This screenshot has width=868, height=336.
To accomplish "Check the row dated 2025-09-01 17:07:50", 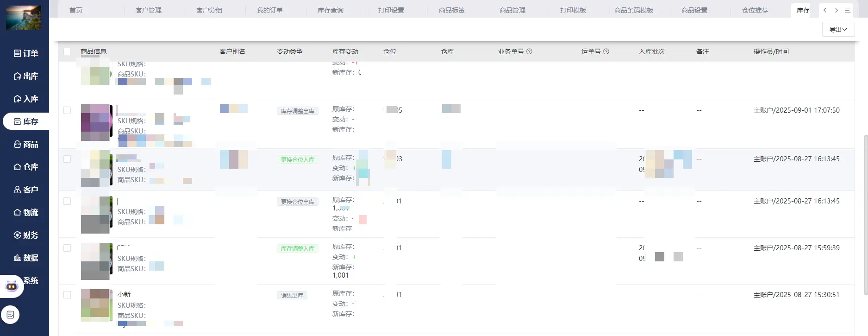I will coord(67,110).
